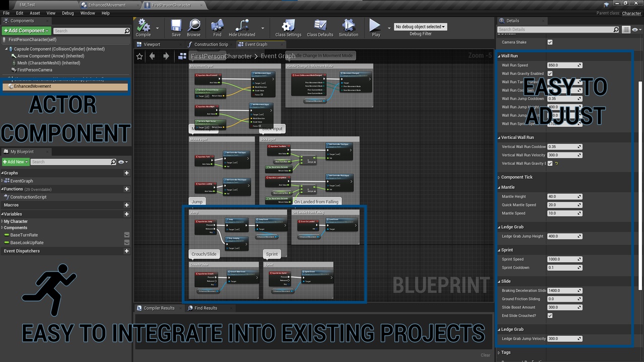Disable the Wall Run Gravity Enabled checkbox

[x=550, y=73]
